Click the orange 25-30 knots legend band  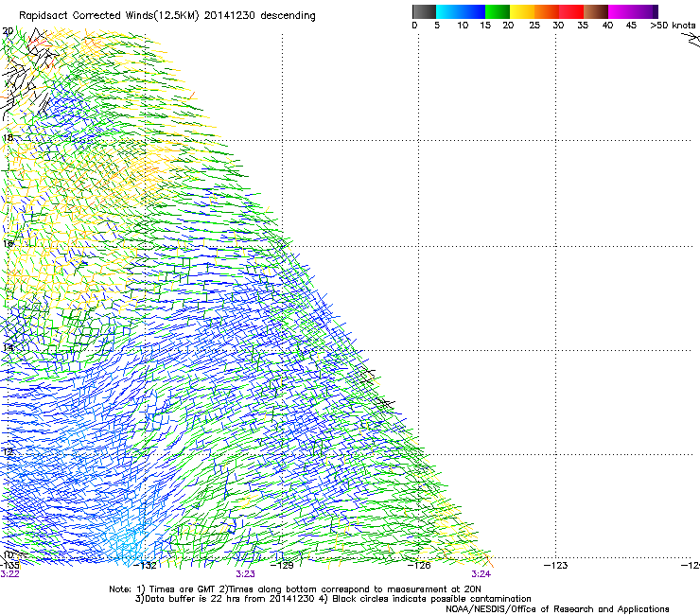(547, 11)
